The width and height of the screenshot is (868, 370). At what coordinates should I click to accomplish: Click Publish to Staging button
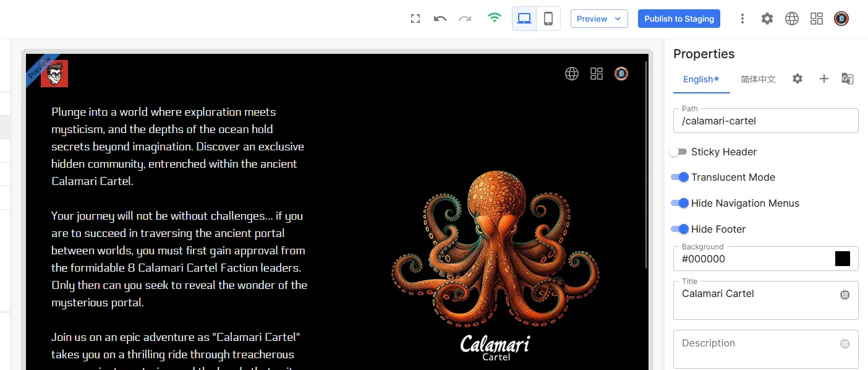click(x=679, y=19)
